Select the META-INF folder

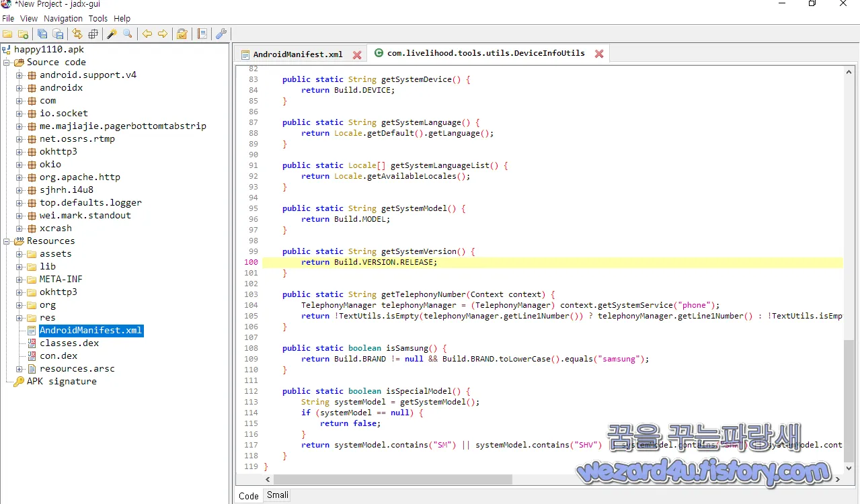(x=61, y=279)
